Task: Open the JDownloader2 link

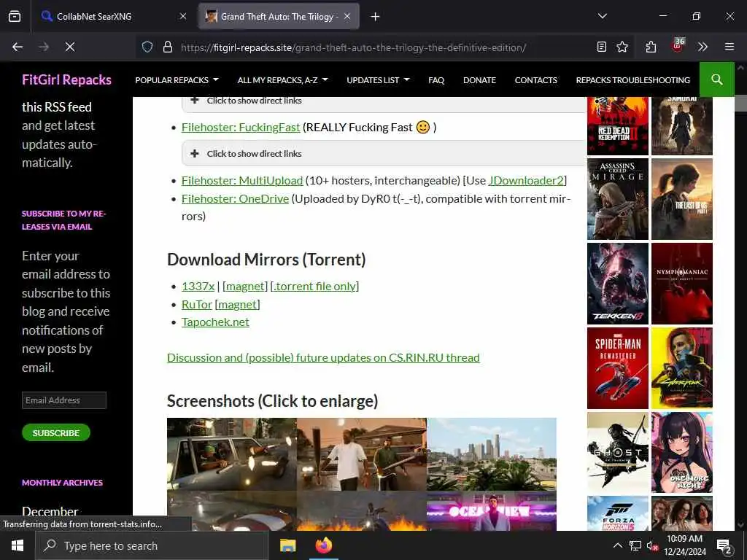Action: click(x=526, y=181)
